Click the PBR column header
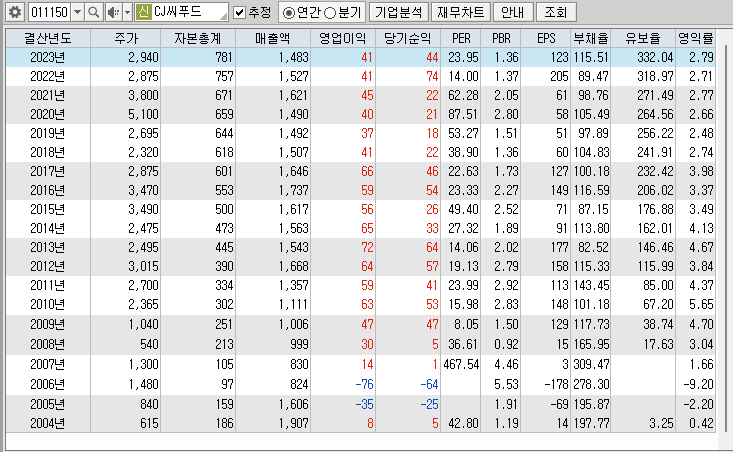This screenshot has height=452, width=733. click(x=502, y=38)
